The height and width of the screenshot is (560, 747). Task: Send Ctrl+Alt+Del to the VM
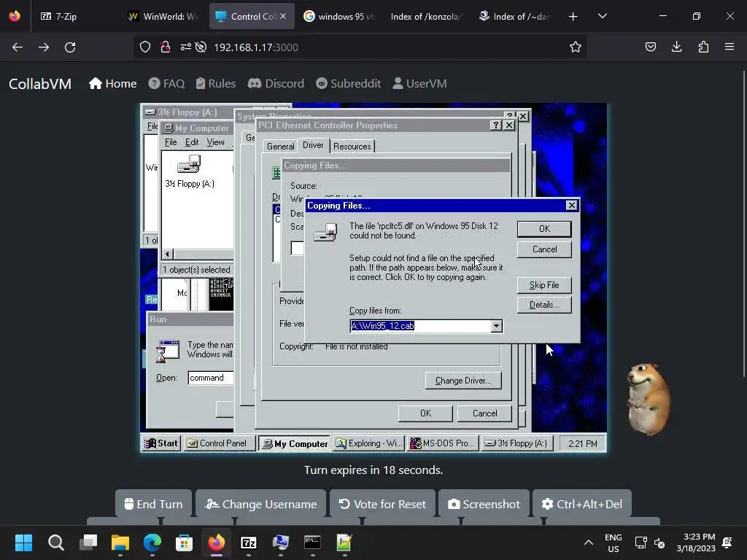(x=581, y=504)
